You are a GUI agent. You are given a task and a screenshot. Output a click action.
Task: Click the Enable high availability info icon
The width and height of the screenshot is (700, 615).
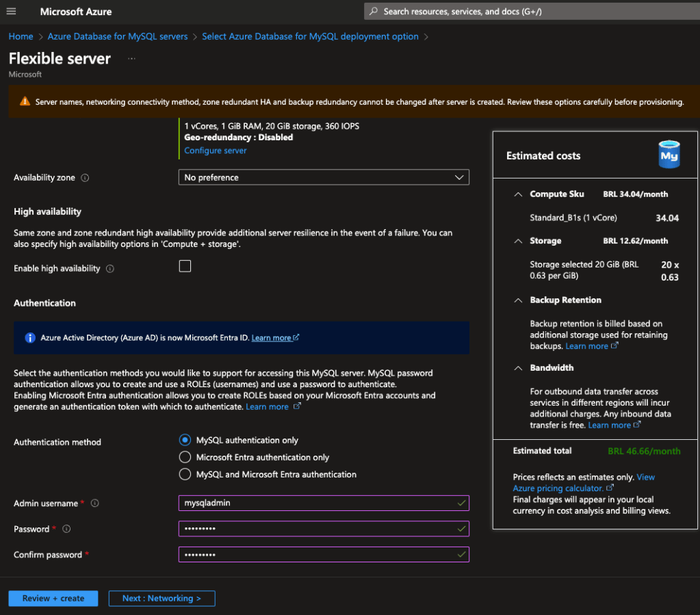[110, 269]
